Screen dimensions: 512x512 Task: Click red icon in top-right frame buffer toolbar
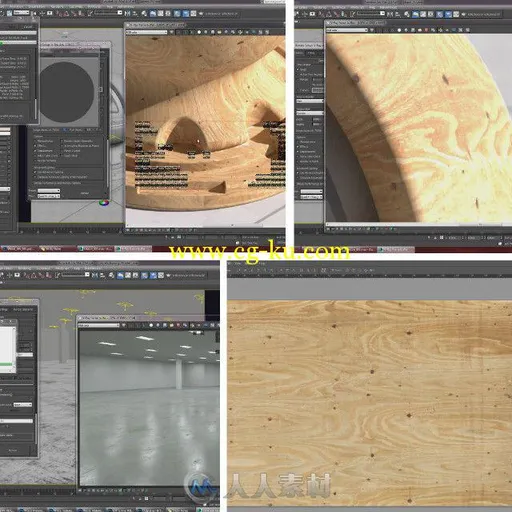(426, 30)
